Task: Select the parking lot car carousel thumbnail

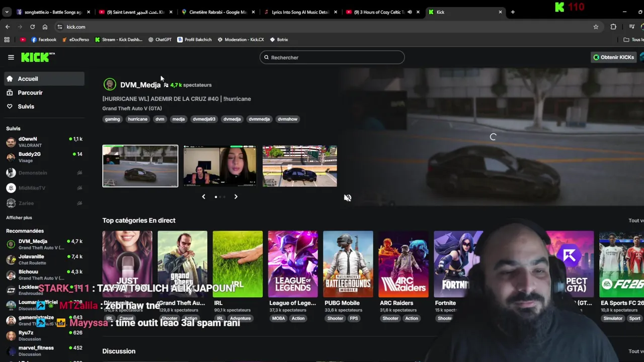Action: (x=300, y=166)
